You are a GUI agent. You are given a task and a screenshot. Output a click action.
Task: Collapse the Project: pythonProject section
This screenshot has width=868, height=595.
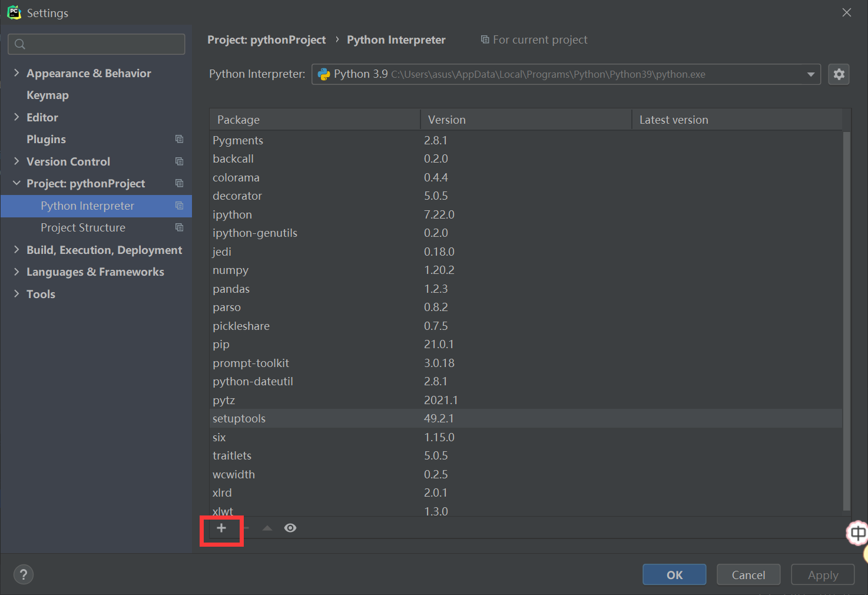click(16, 183)
